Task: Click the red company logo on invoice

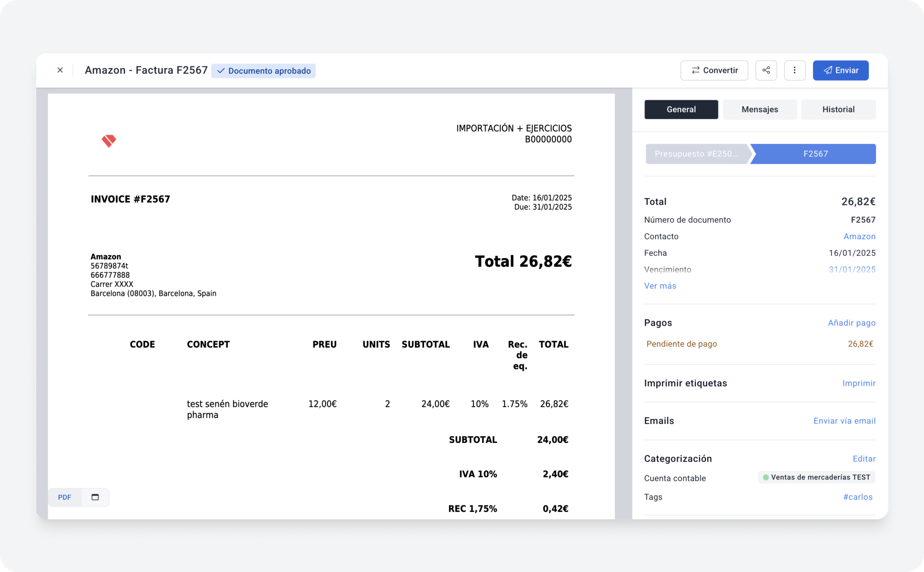Action: click(109, 141)
